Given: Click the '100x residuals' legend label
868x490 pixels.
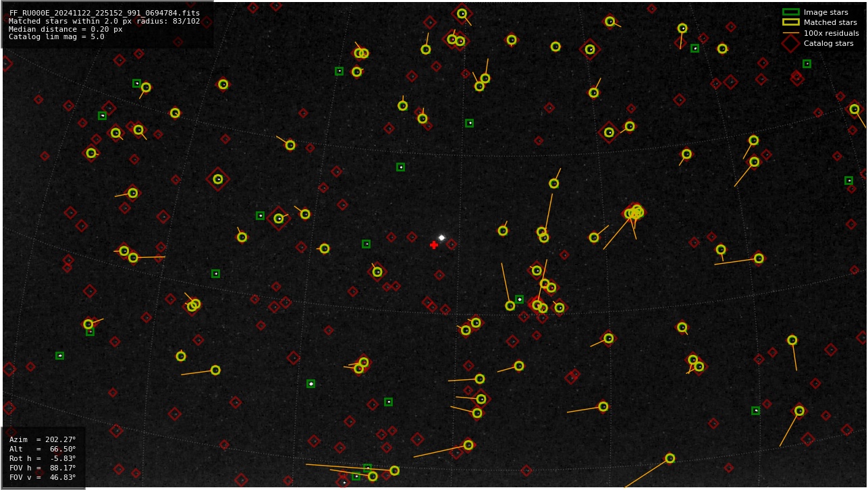Looking at the screenshot, I should point(831,33).
